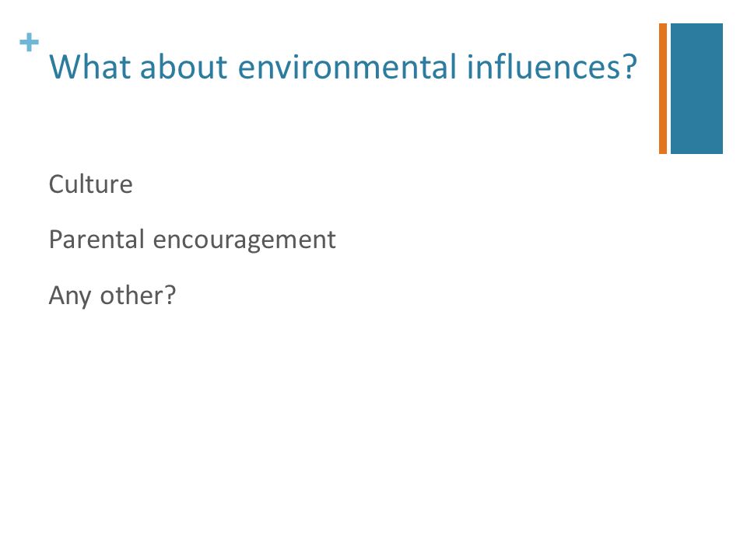Viewport: 747px width, 560px height.
Task: Click the question mark ending the title
Action: 630,67
